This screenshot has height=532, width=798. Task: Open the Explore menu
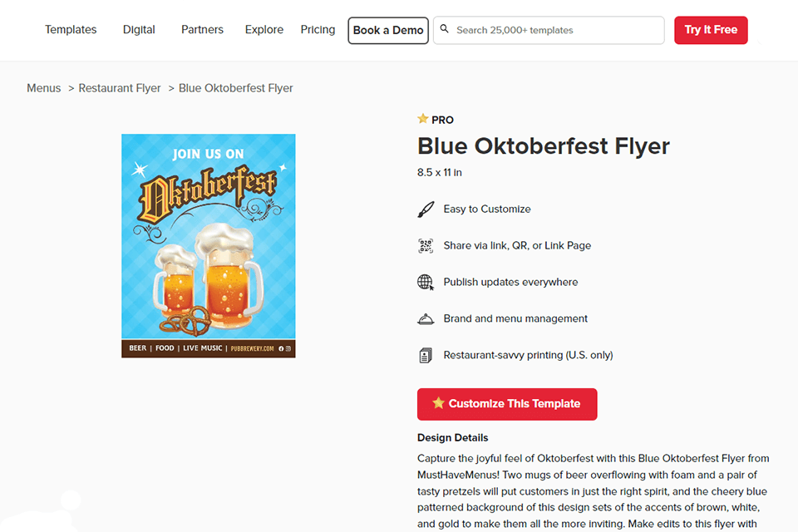pyautogui.click(x=264, y=30)
